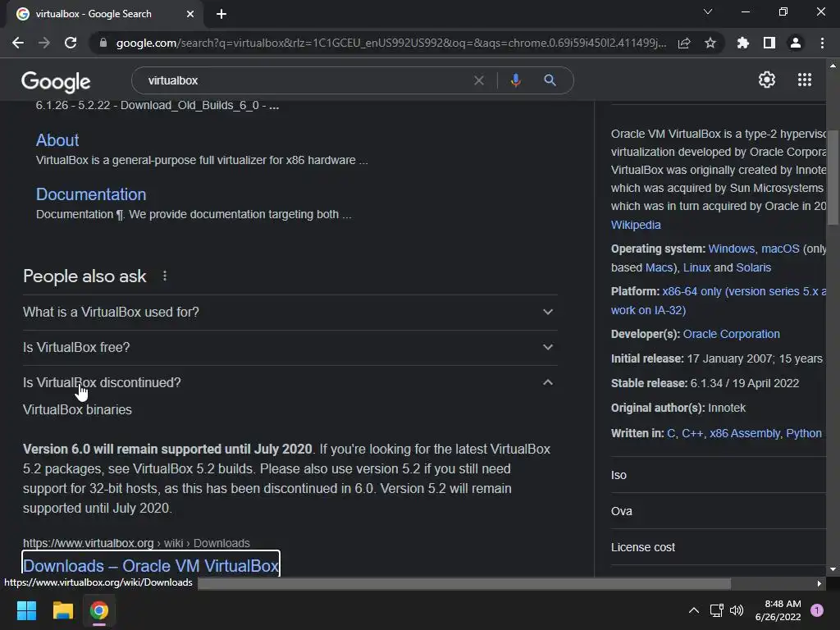
Task: Go to the Google logo homepage
Action: 56,81
